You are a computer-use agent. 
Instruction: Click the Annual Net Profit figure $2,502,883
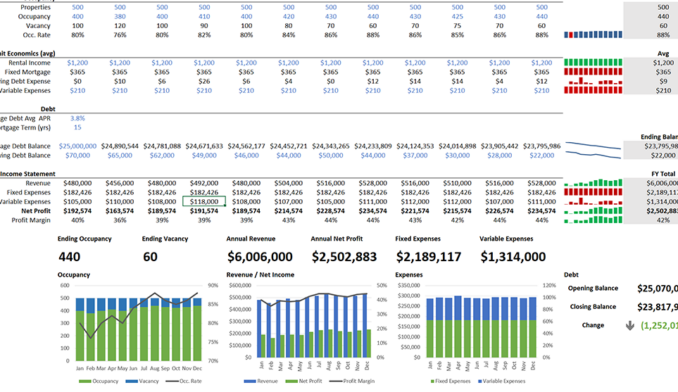pyautogui.click(x=344, y=257)
